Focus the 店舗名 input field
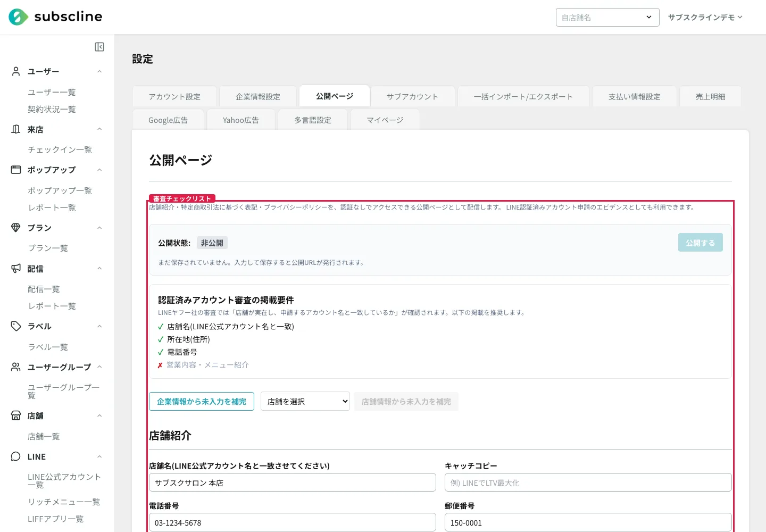The image size is (766, 532). click(293, 483)
